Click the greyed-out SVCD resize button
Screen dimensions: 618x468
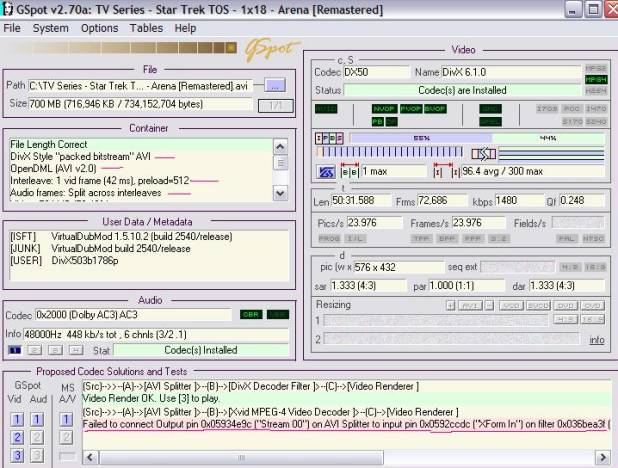pos(538,306)
